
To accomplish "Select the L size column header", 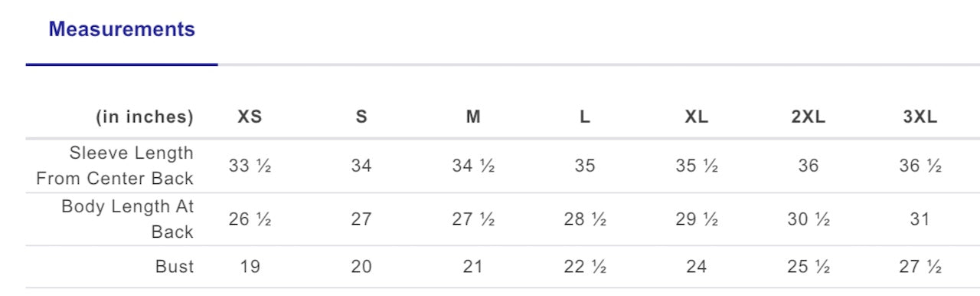I will pos(585,117).
